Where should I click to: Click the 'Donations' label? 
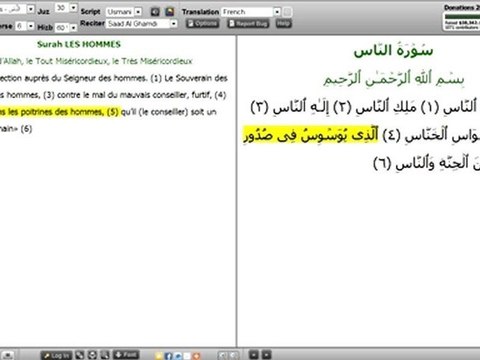(x=460, y=7)
